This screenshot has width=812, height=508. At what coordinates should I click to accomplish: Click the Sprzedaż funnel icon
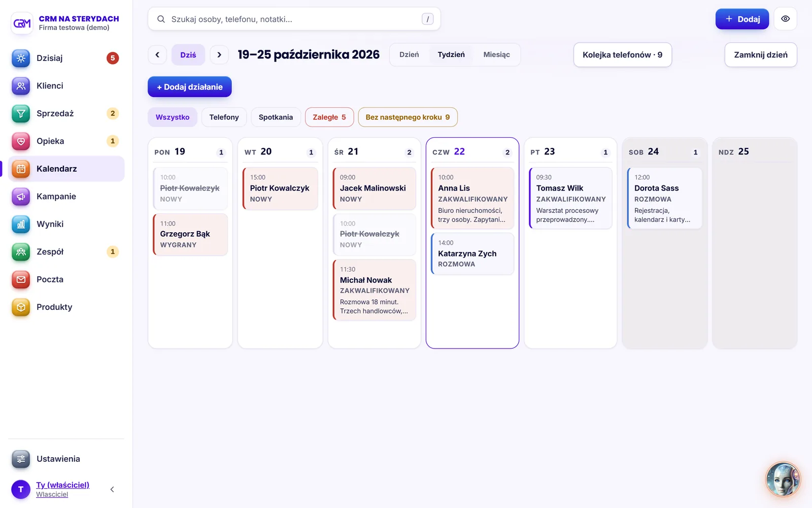(x=21, y=113)
